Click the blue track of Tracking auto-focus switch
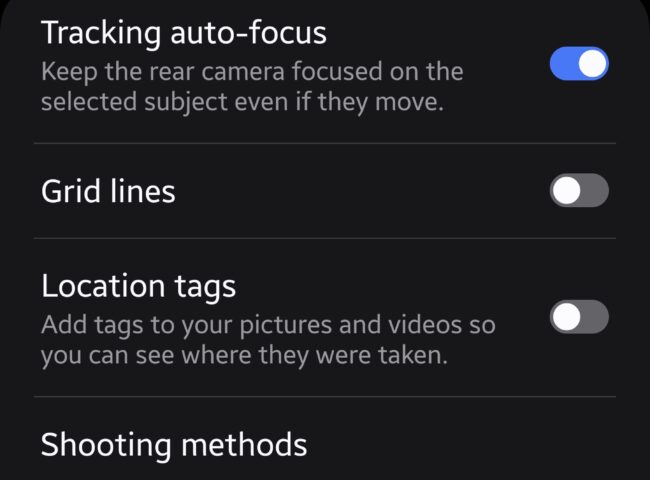This screenshot has height=480, width=650. click(564, 65)
